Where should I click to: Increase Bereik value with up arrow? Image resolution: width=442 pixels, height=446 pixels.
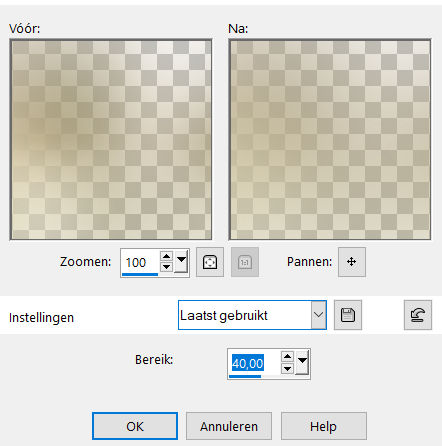pos(287,357)
